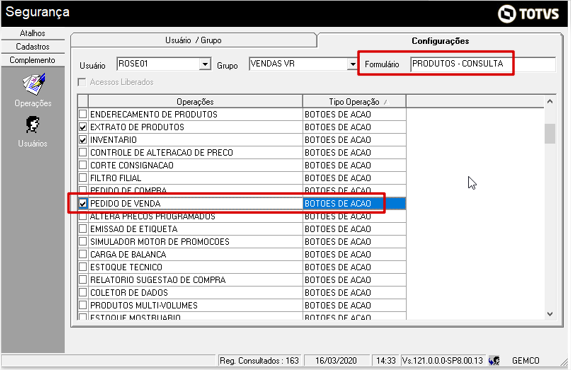Click the Formulário field PRODUTOS - CONSULTA

(x=483, y=64)
